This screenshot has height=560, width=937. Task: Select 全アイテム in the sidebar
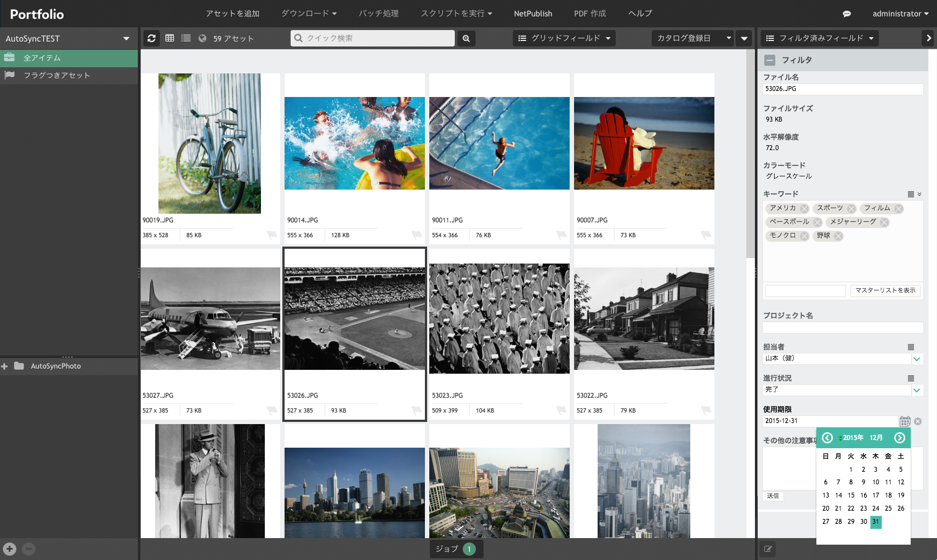point(69,58)
